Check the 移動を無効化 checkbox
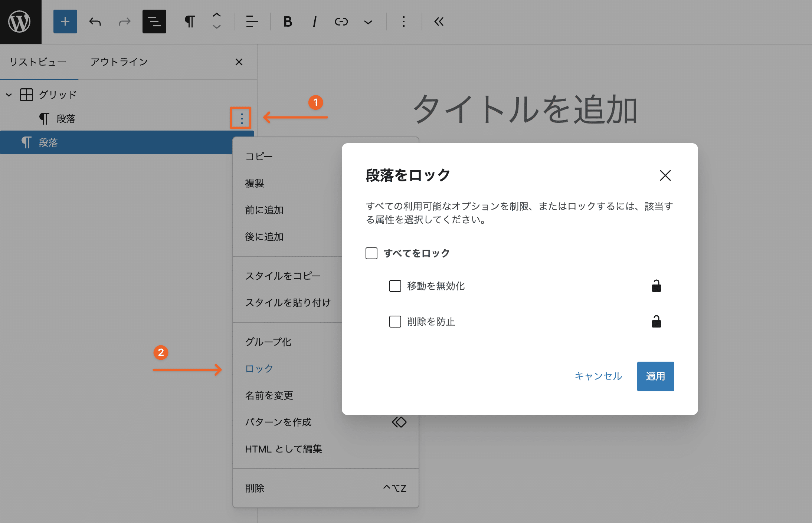The width and height of the screenshot is (812, 523). point(395,286)
